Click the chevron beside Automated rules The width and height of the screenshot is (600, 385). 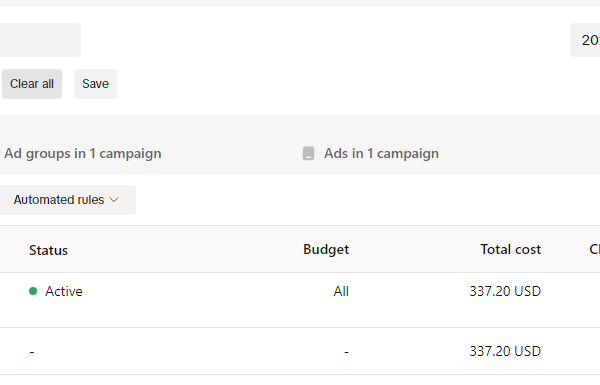[114, 200]
